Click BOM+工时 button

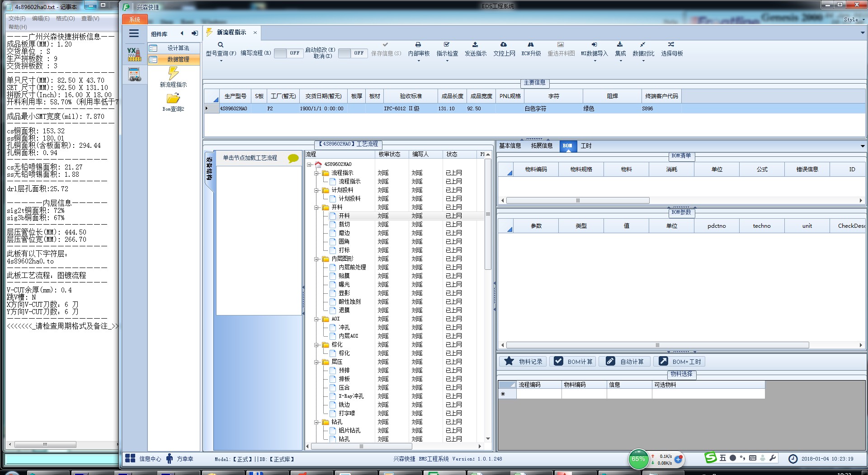[x=680, y=361]
